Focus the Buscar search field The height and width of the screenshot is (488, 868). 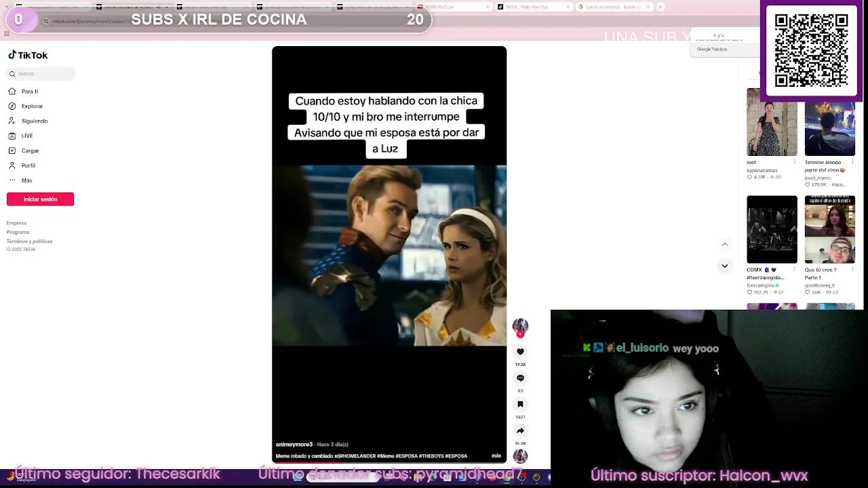coord(41,73)
